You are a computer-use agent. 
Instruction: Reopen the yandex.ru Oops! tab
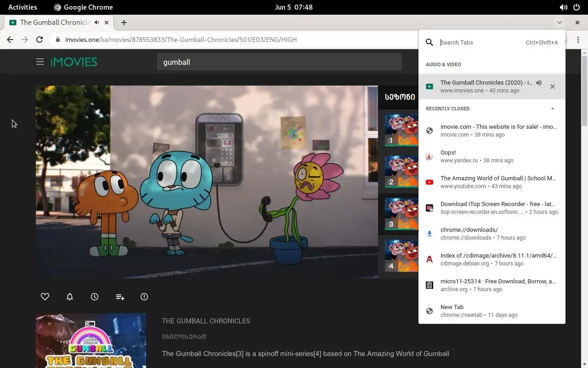pos(492,156)
